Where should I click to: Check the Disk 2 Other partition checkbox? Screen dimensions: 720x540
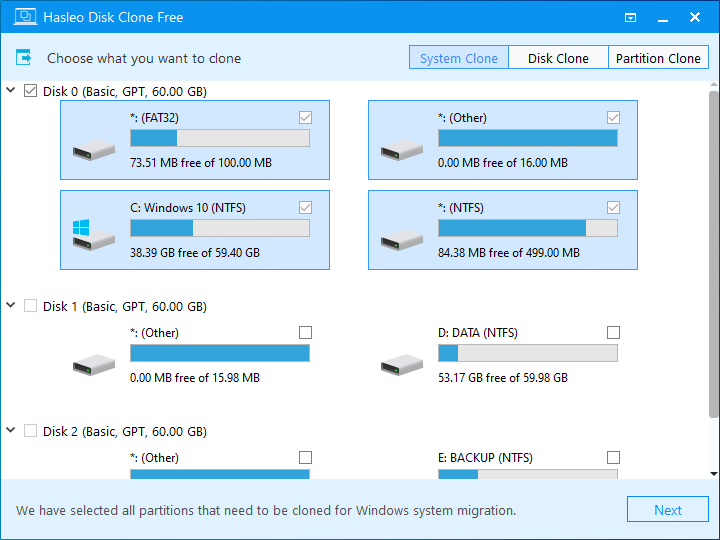305,457
